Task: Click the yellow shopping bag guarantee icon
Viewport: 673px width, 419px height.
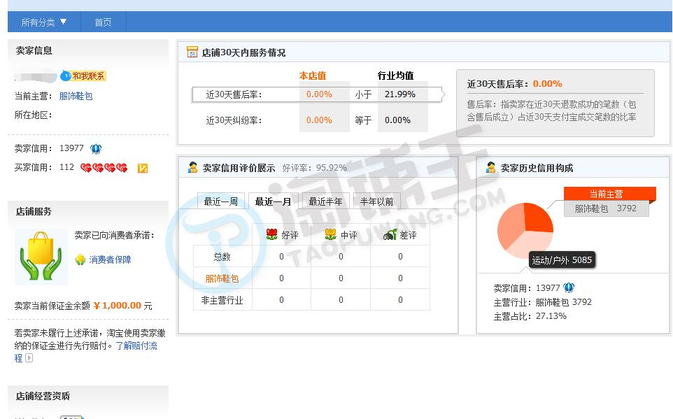Action: click(41, 256)
